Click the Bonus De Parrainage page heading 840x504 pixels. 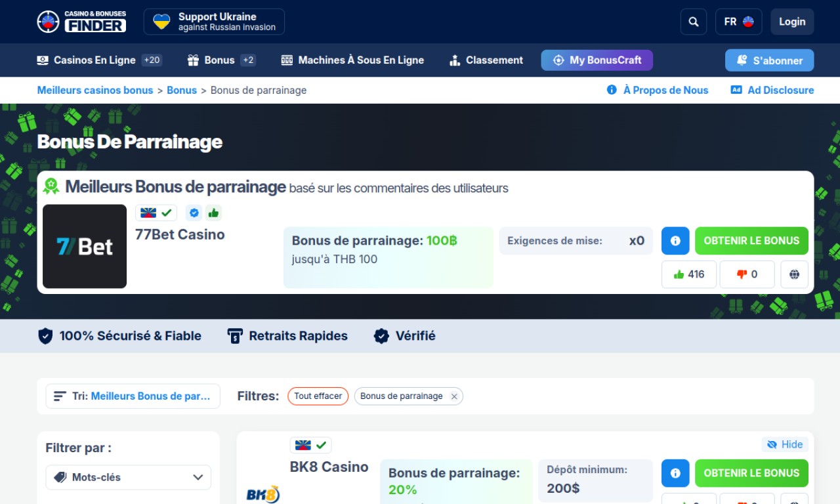[130, 142]
